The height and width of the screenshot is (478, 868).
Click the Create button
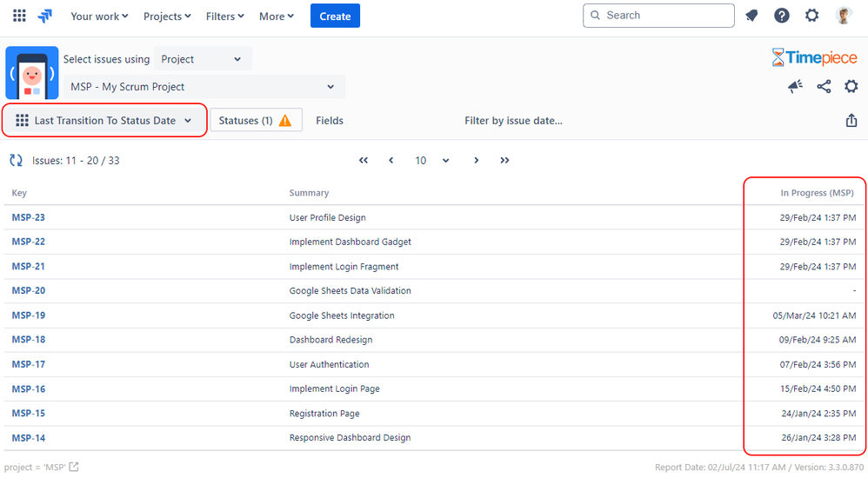335,16
